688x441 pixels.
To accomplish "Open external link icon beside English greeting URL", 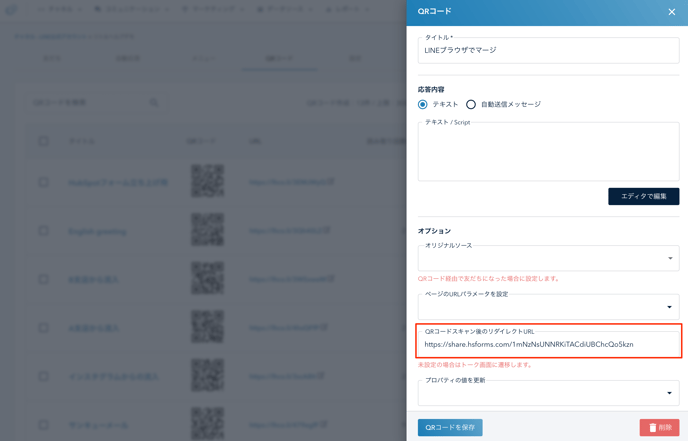I will pyautogui.click(x=328, y=231).
